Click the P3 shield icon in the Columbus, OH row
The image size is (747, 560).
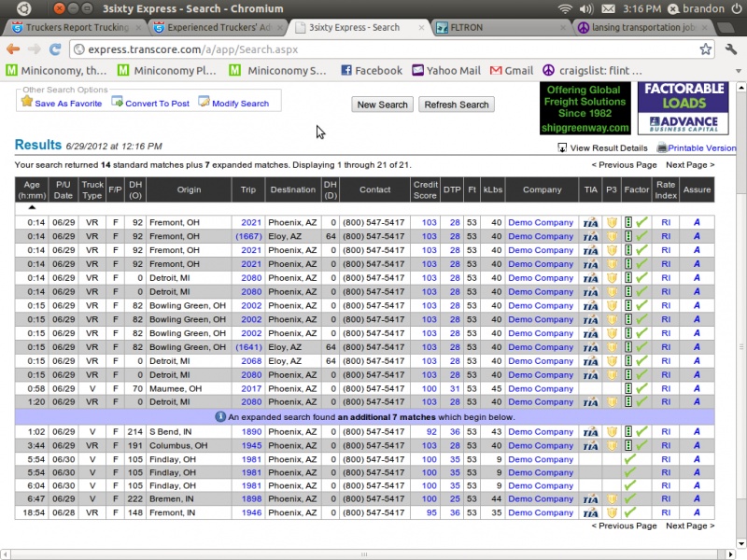tap(612, 446)
